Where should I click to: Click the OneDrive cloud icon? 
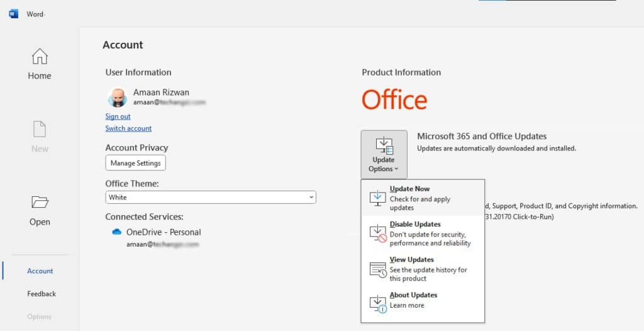pyautogui.click(x=116, y=232)
